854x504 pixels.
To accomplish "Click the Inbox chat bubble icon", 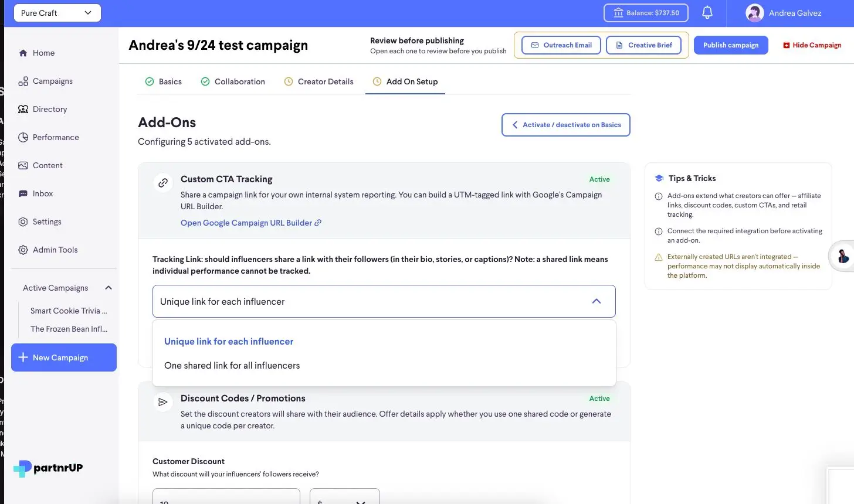I will point(23,193).
